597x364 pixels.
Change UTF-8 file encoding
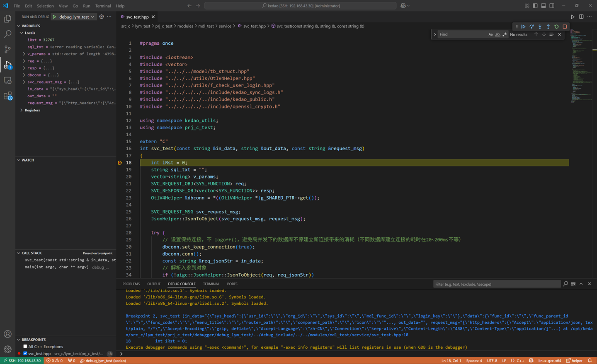[x=492, y=361]
